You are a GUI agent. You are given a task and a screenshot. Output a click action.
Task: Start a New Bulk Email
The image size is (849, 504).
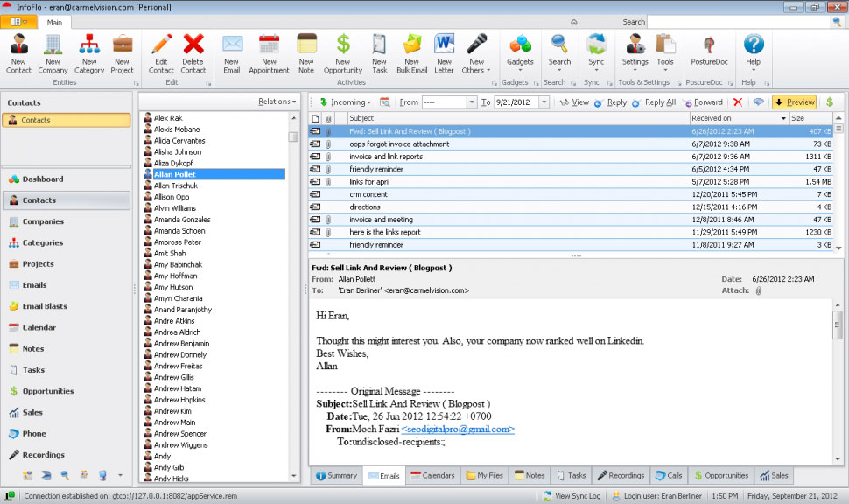412,53
